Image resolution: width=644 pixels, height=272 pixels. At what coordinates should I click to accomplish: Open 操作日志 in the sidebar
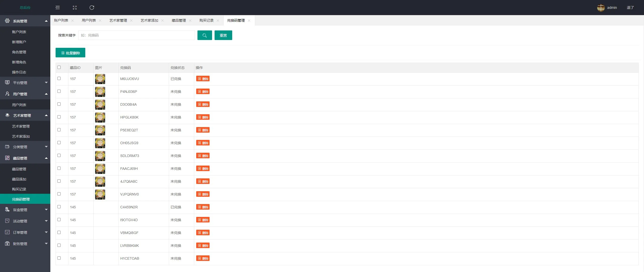pyautogui.click(x=19, y=72)
